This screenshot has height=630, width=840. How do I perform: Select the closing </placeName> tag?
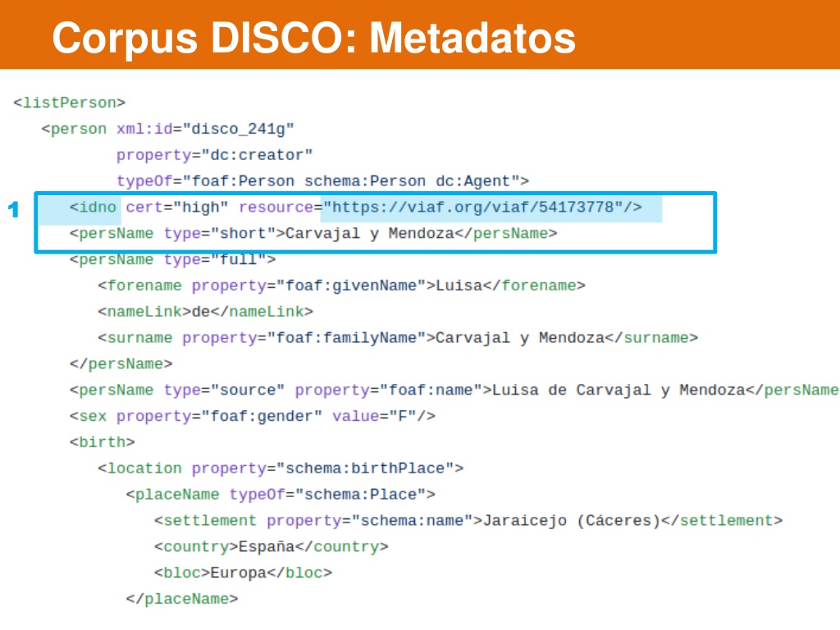181,599
